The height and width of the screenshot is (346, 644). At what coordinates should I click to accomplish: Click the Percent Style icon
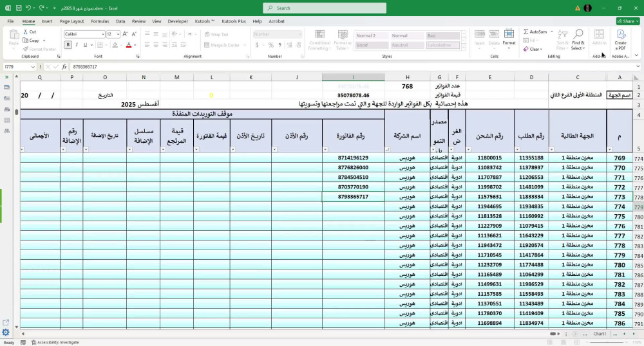click(270, 45)
